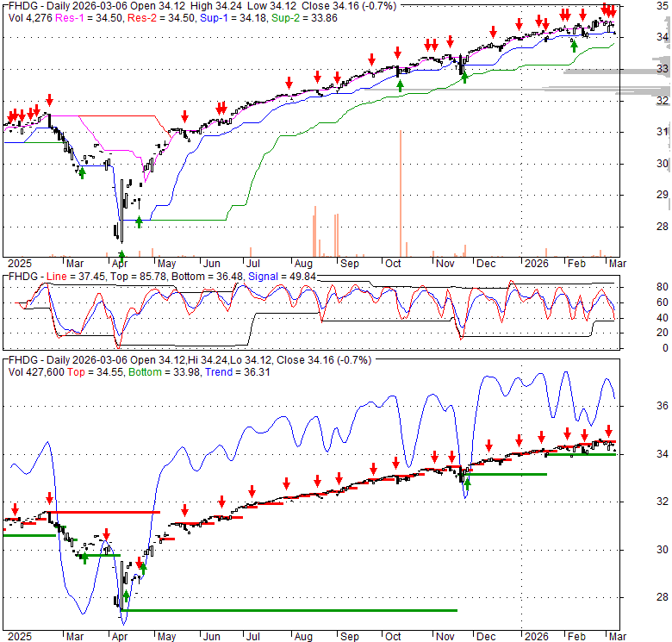Click the tallest October volume spike bar

(x=401, y=194)
